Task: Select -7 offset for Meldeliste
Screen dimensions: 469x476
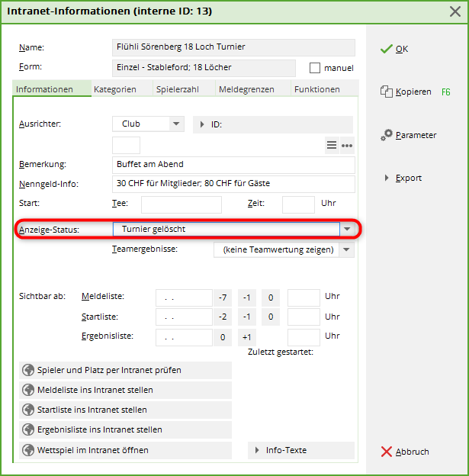Action: [x=223, y=297]
